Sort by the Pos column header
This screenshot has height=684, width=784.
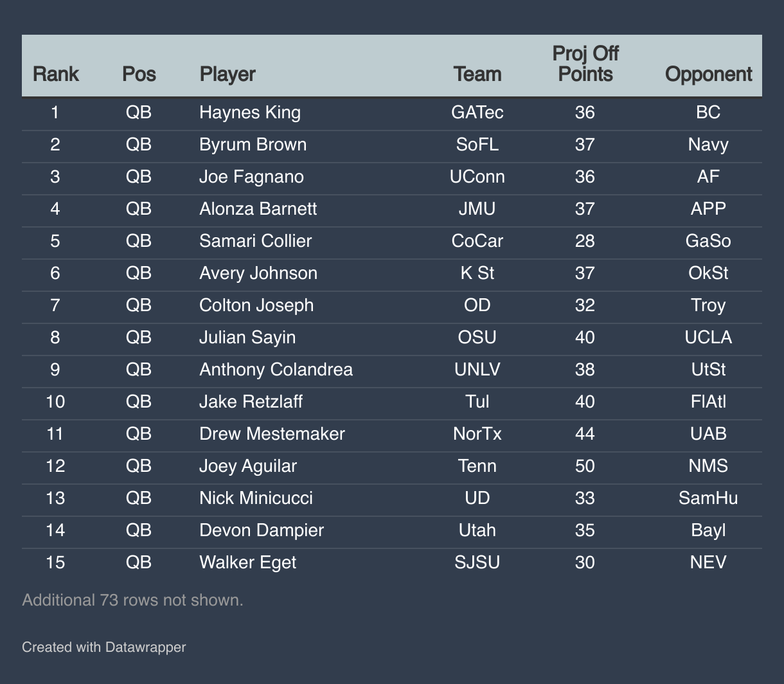coord(139,74)
